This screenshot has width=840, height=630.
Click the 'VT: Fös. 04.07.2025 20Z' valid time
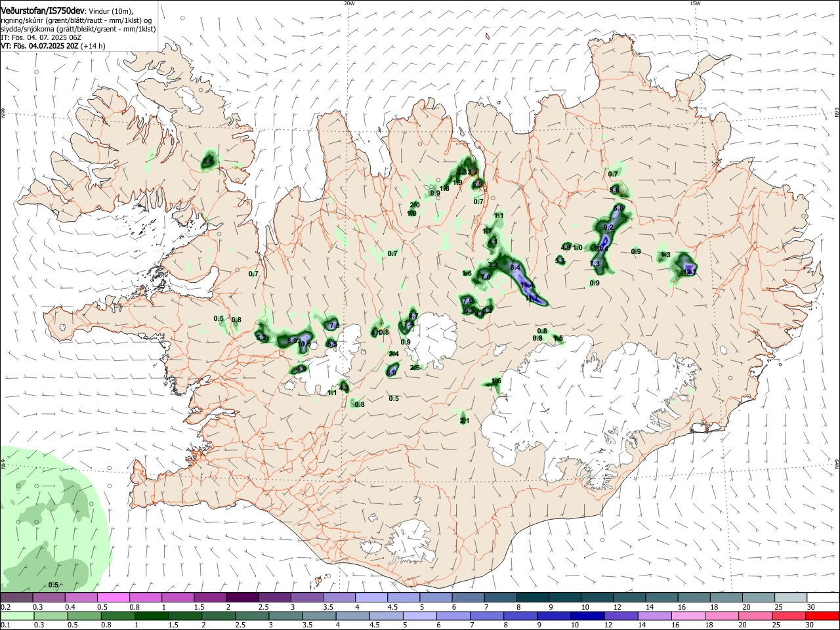point(40,46)
